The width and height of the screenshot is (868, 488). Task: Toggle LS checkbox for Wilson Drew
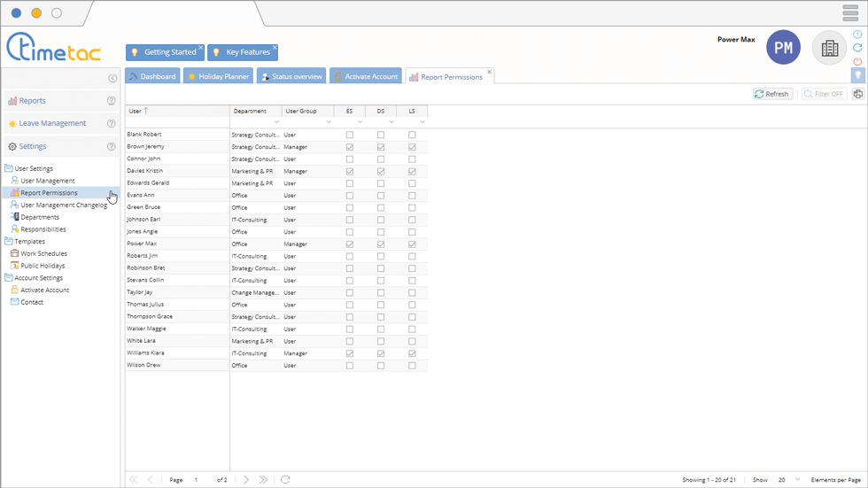(412, 366)
